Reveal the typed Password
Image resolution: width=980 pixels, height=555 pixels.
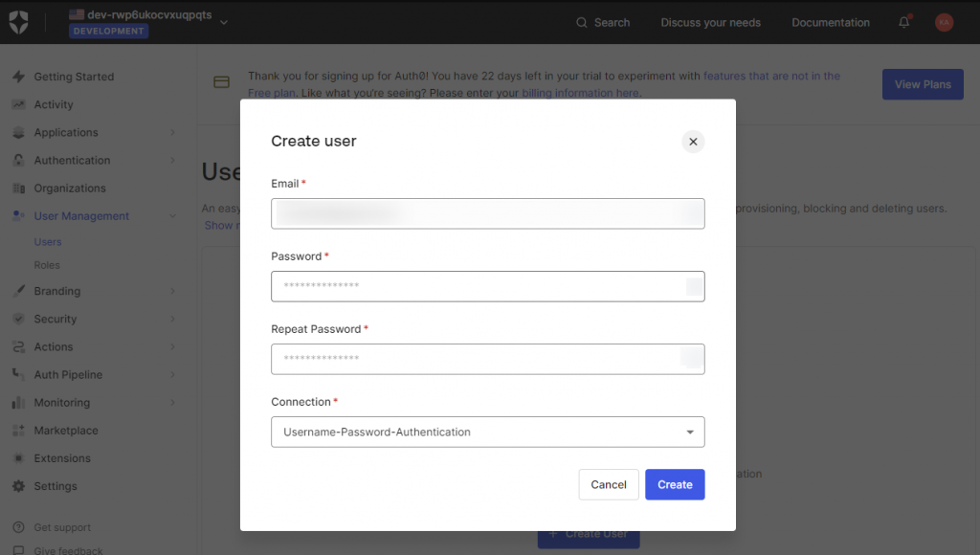[x=692, y=286]
